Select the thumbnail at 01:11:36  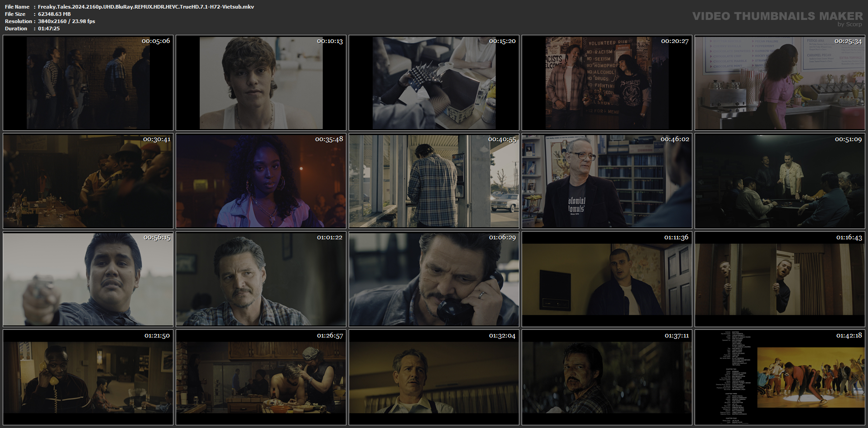click(607, 279)
